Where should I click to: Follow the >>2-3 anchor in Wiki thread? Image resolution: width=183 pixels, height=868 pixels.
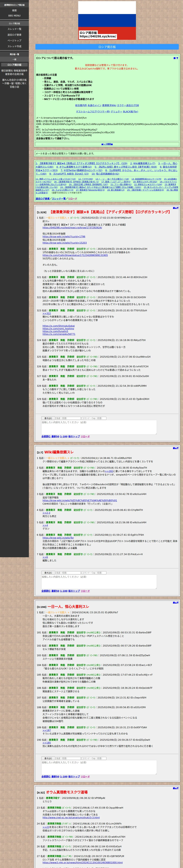click(46, 513)
